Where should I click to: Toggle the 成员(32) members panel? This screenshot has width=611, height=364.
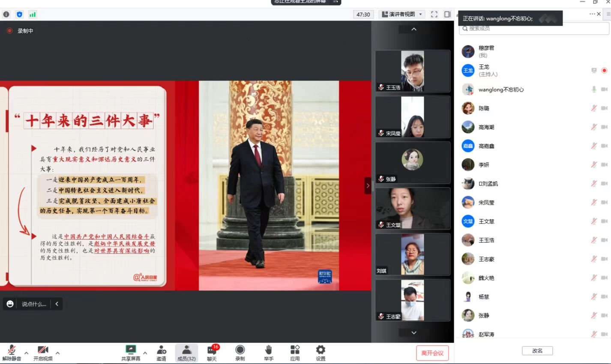(186, 352)
